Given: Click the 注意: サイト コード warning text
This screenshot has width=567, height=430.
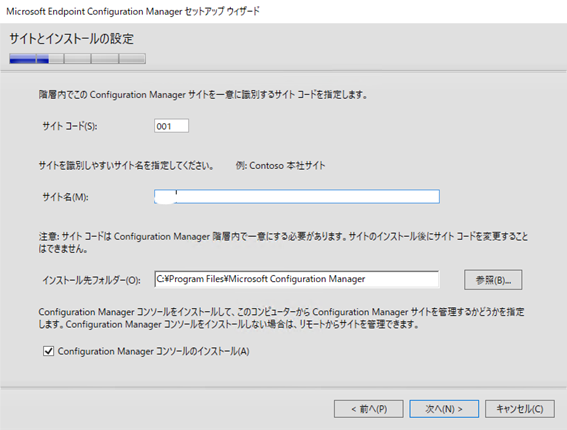Looking at the screenshot, I should pyautogui.click(x=283, y=243).
